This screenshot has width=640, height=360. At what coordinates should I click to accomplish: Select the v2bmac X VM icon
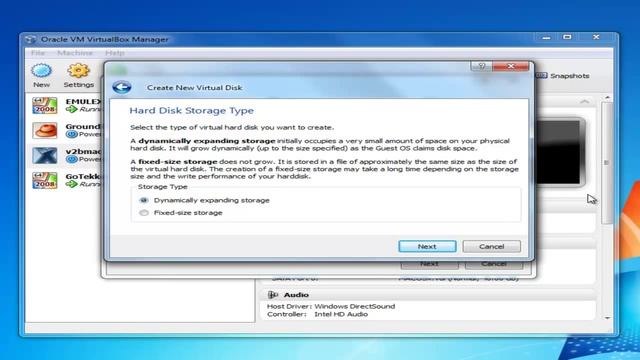click(45, 156)
